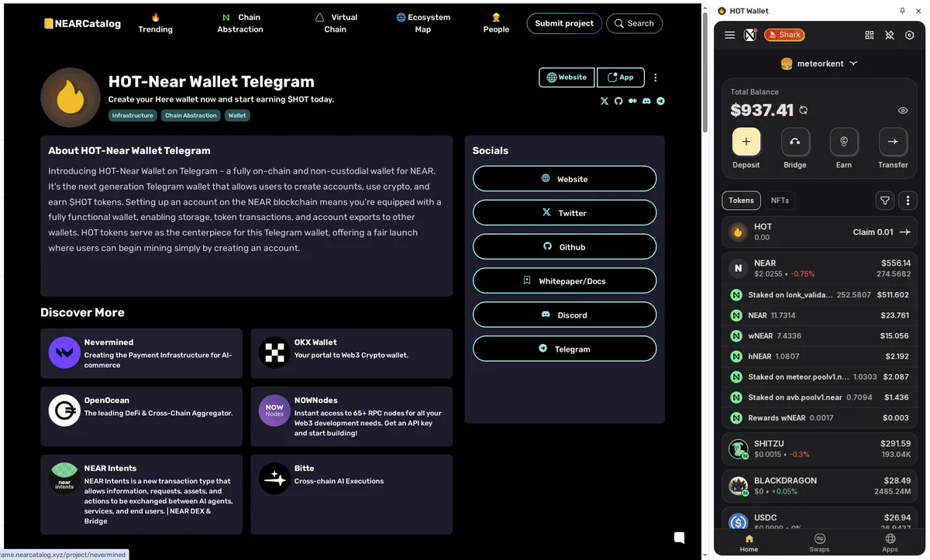Screen dimensions: 930x560
Task: Go to the wallet Apps tab
Action: point(890,543)
